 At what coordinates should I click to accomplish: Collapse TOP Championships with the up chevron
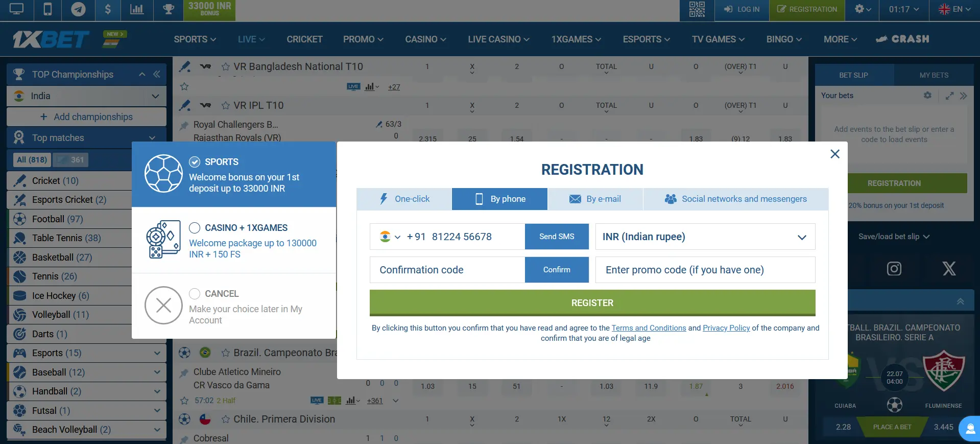(142, 74)
